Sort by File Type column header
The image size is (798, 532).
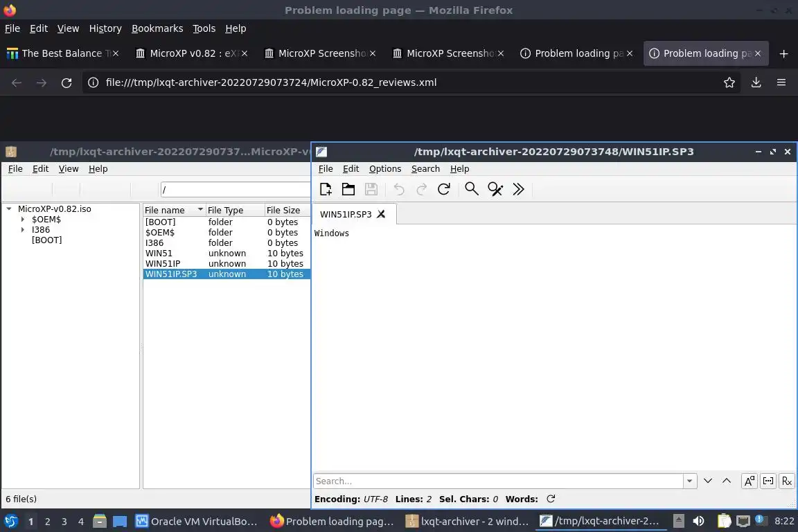click(235, 211)
